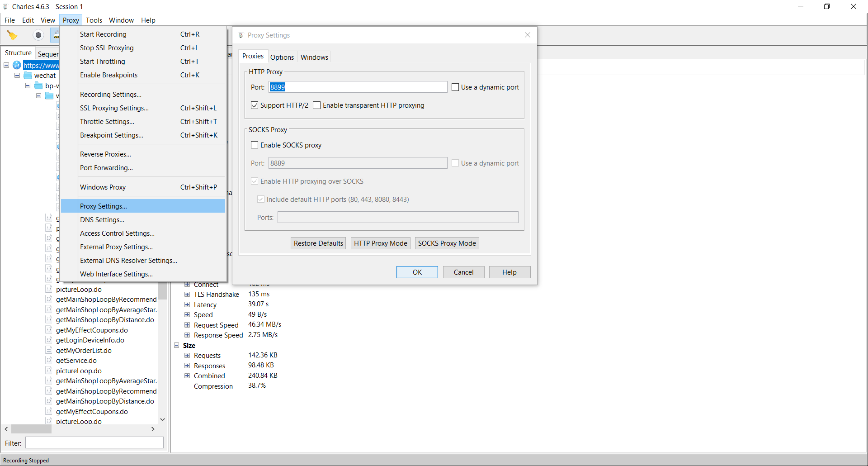Switch to the Options tab
The height and width of the screenshot is (466, 868).
click(282, 57)
